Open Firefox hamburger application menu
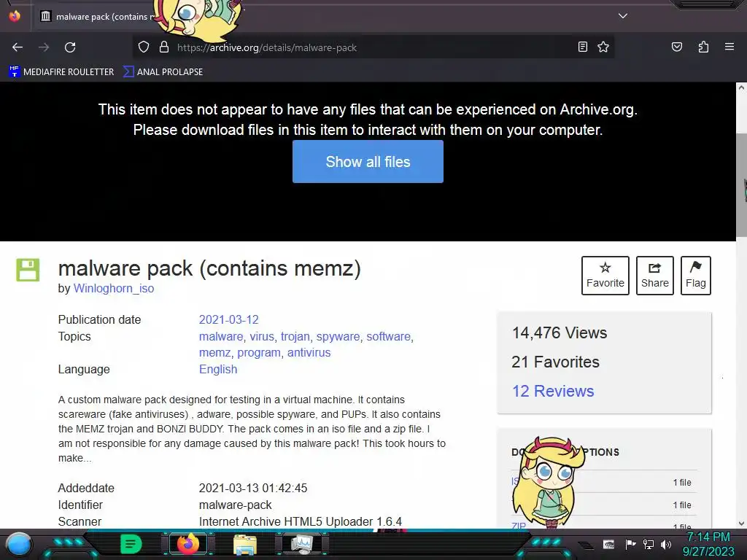This screenshot has height=560, width=747. click(x=729, y=47)
